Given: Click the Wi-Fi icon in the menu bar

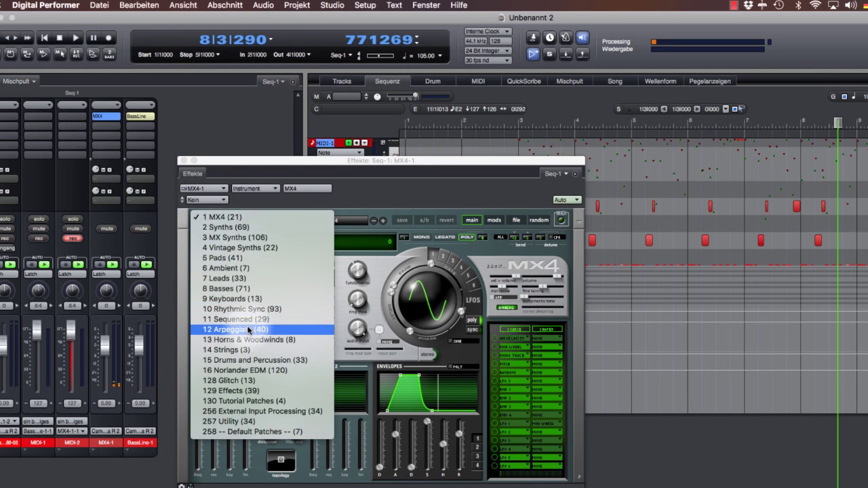Looking at the screenshot, I should (814, 5).
